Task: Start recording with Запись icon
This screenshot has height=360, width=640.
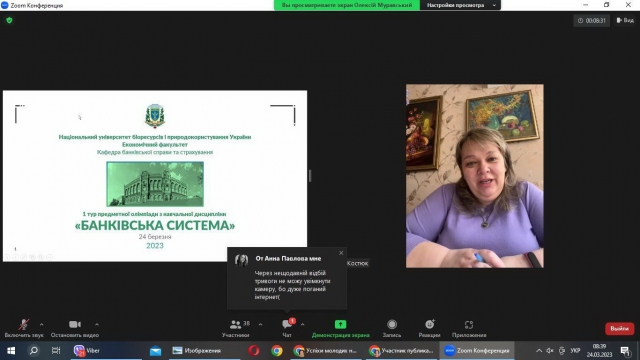Action: (x=392, y=328)
